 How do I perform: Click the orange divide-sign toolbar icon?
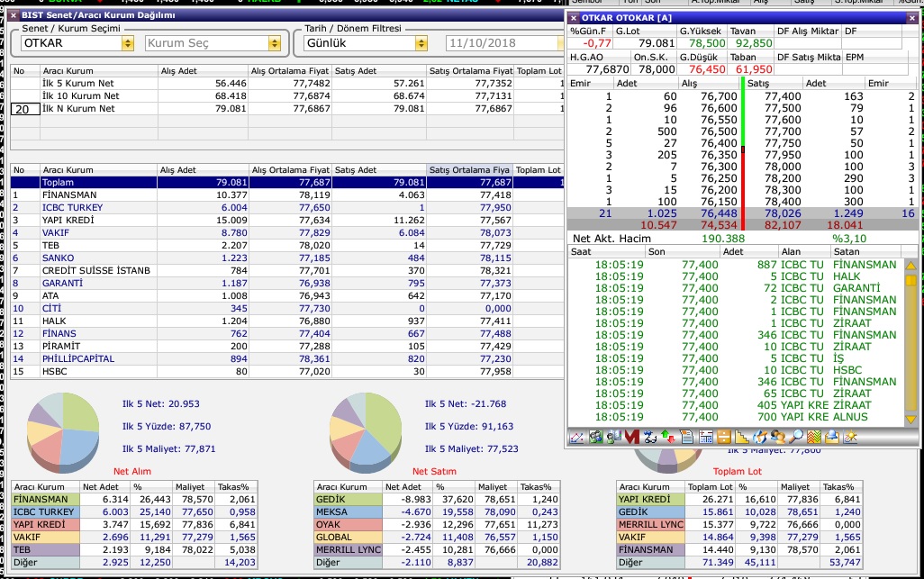click(x=724, y=437)
